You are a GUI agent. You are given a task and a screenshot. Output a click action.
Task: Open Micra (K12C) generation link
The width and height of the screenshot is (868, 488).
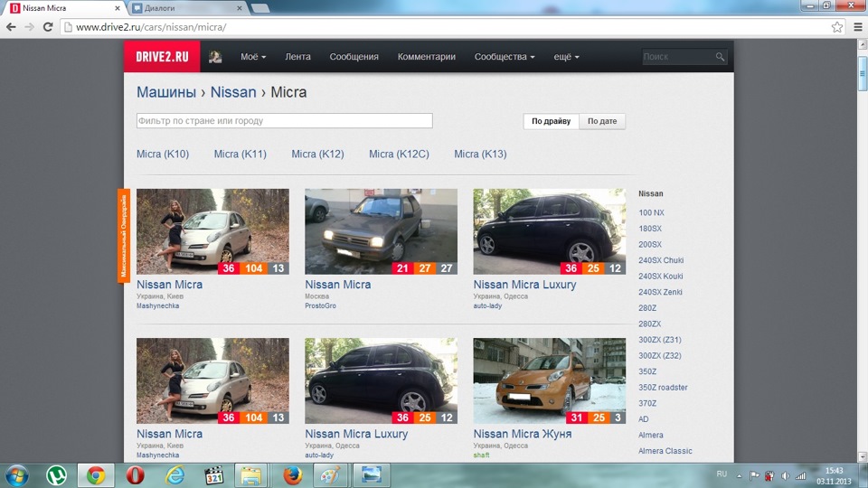(399, 154)
